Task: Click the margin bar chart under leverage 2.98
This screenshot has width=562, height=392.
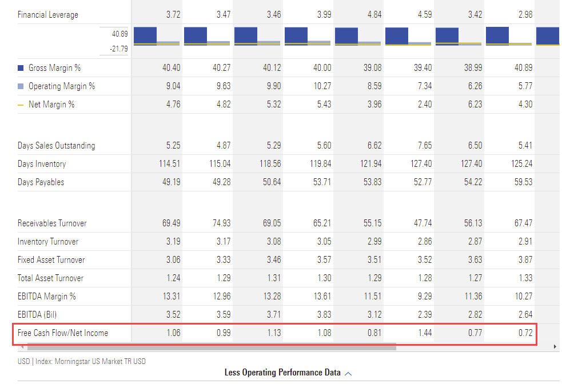Action: [509, 36]
